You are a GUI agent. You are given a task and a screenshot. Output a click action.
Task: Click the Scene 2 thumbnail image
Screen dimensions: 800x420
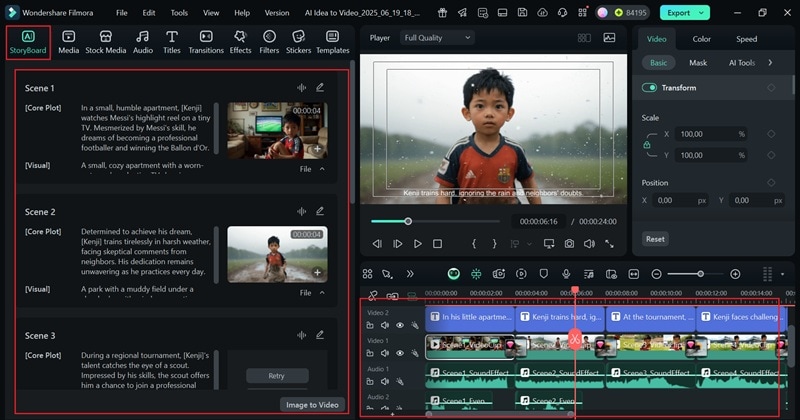tap(278, 254)
